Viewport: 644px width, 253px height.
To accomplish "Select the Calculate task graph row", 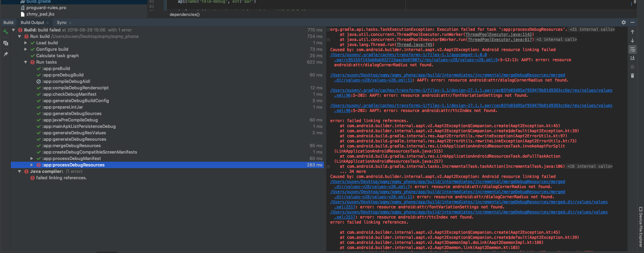I will [167, 56].
